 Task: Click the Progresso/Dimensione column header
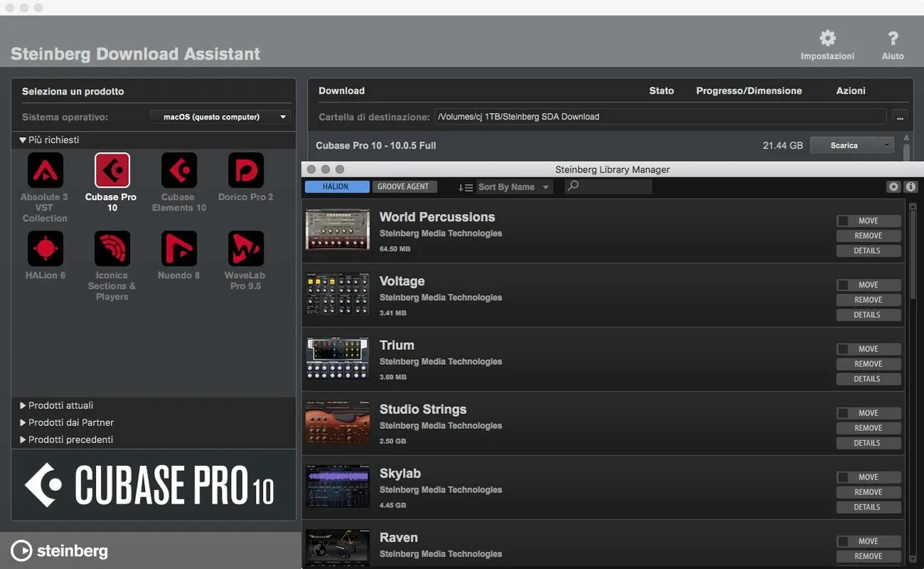coord(748,91)
